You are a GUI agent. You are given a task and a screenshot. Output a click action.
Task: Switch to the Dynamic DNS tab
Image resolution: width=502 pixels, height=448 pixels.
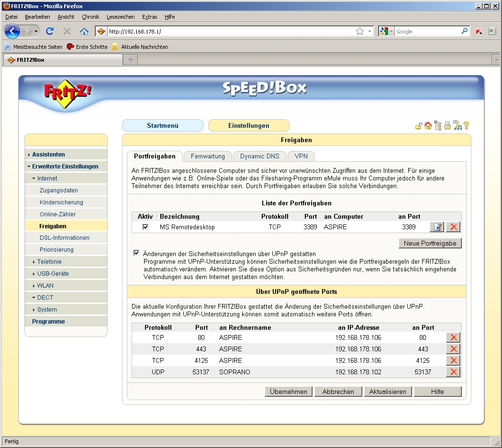pos(260,156)
